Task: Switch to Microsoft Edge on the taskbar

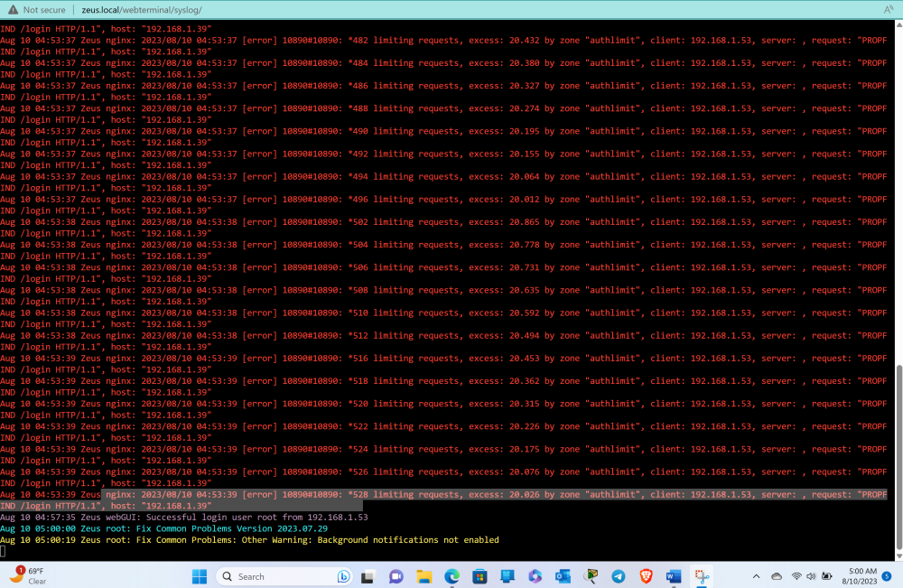Action: point(452,576)
